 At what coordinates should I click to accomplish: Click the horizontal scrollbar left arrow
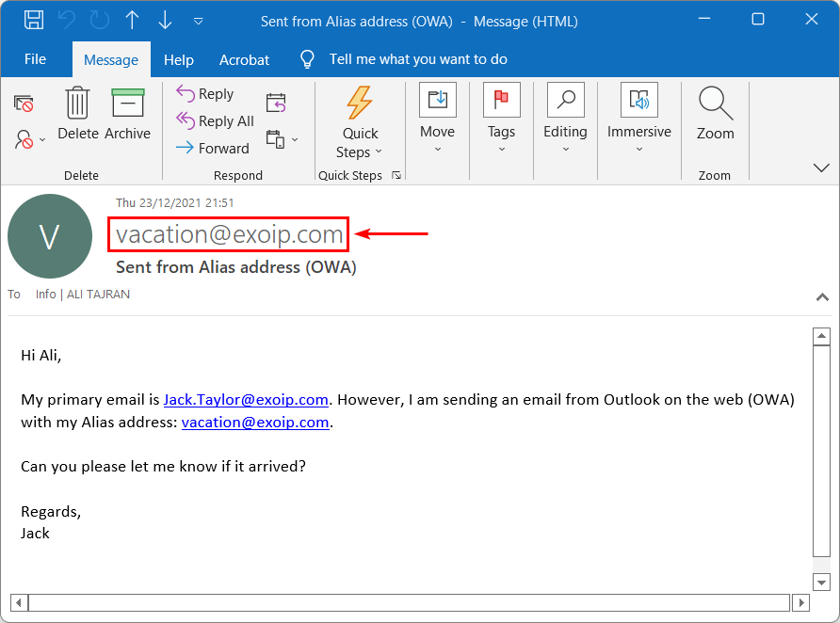[19, 602]
